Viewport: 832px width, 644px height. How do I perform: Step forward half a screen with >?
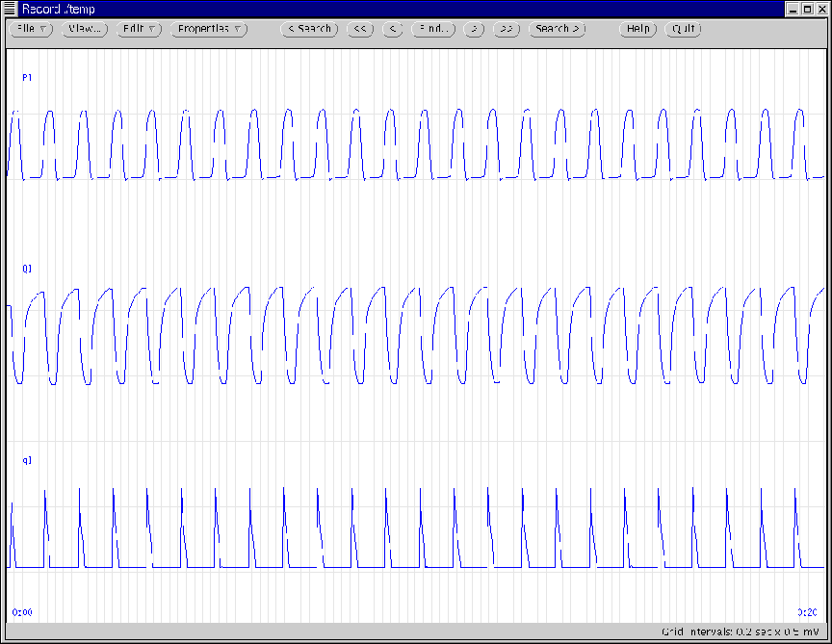click(473, 29)
